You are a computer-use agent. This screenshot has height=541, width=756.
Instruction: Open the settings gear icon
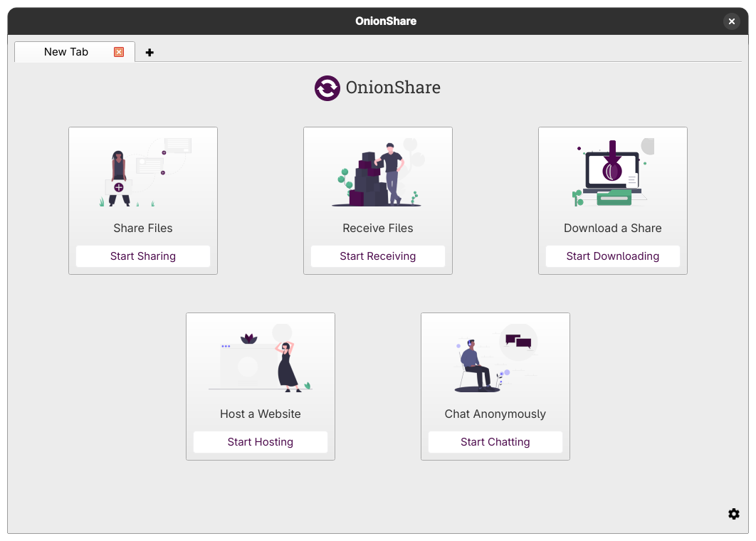pyautogui.click(x=733, y=514)
